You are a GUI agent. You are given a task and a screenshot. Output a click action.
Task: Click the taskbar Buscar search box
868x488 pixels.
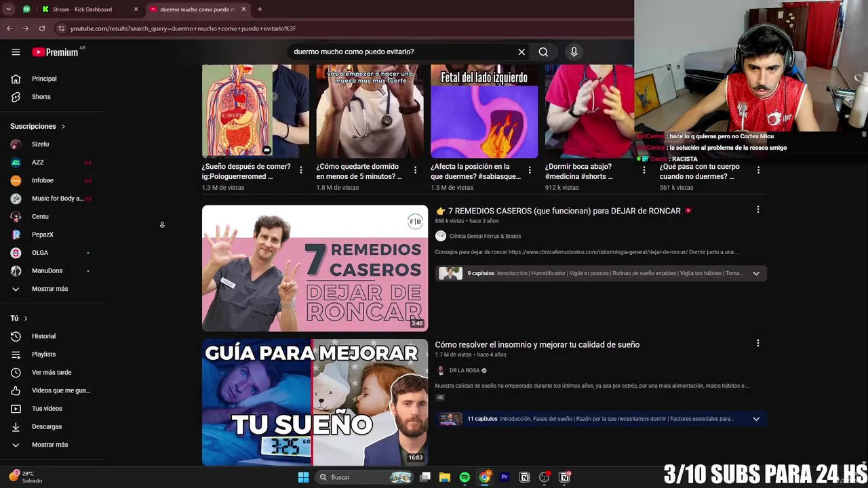[x=366, y=477]
